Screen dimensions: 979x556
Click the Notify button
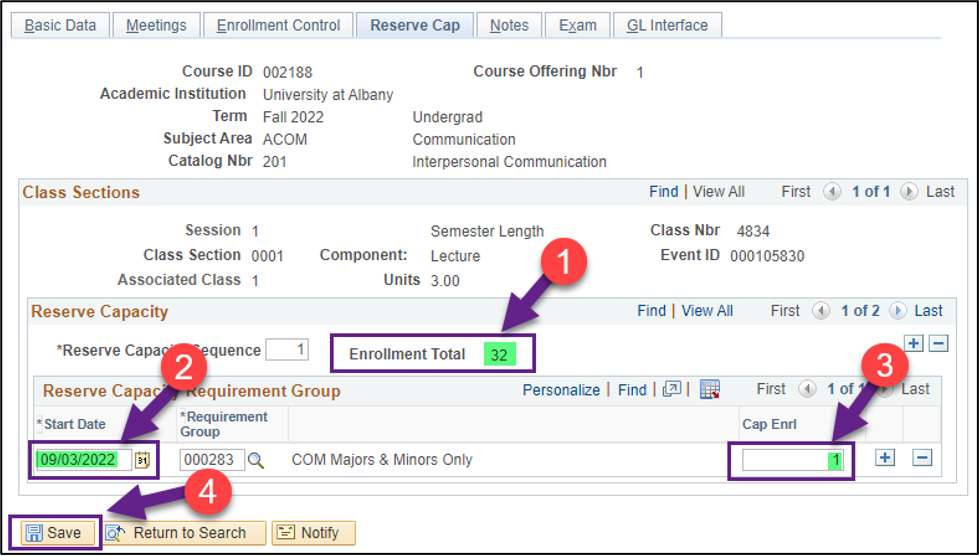coord(314,533)
